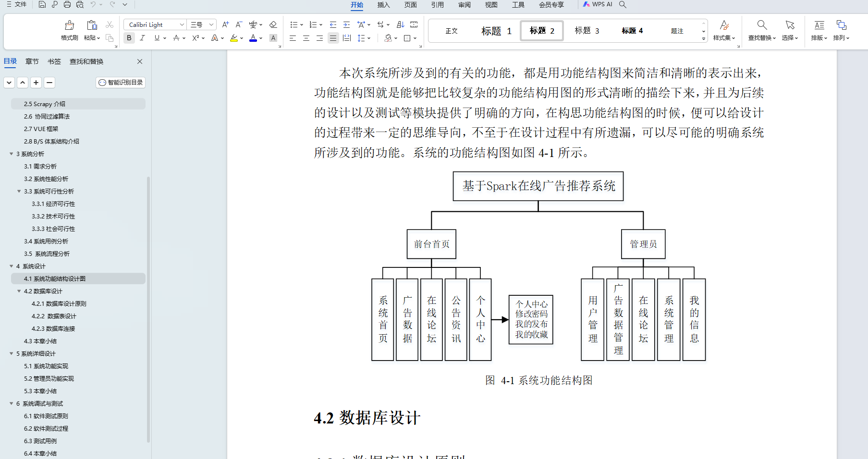Screen dimensions: 868x459
Task: Switch to the 书签 panel tab
Action: pyautogui.click(x=54, y=61)
